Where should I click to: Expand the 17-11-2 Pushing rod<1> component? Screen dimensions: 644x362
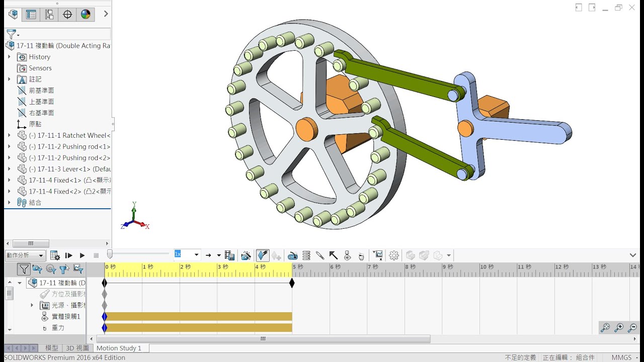pos(9,146)
